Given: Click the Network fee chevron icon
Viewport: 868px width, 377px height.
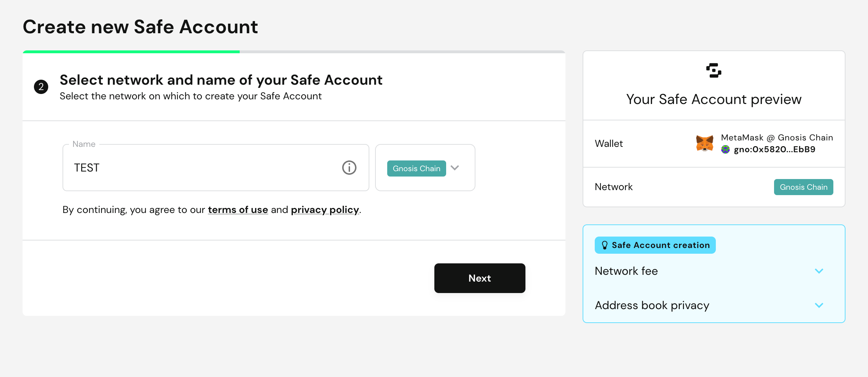Looking at the screenshot, I should (819, 271).
